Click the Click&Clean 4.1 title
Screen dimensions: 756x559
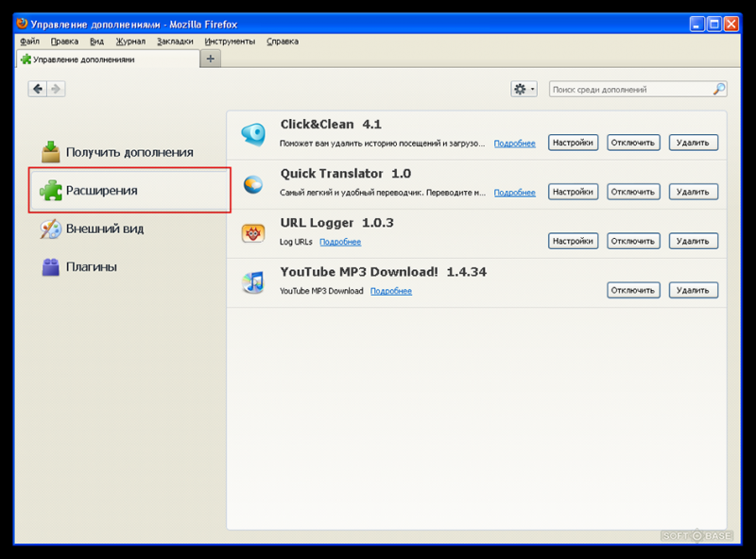331,125
